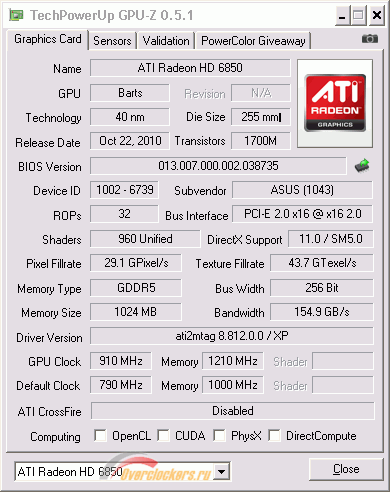Click the Pixel Fillrate label
Image resolution: width=390 pixels, height=492 pixels.
[x=54, y=264]
